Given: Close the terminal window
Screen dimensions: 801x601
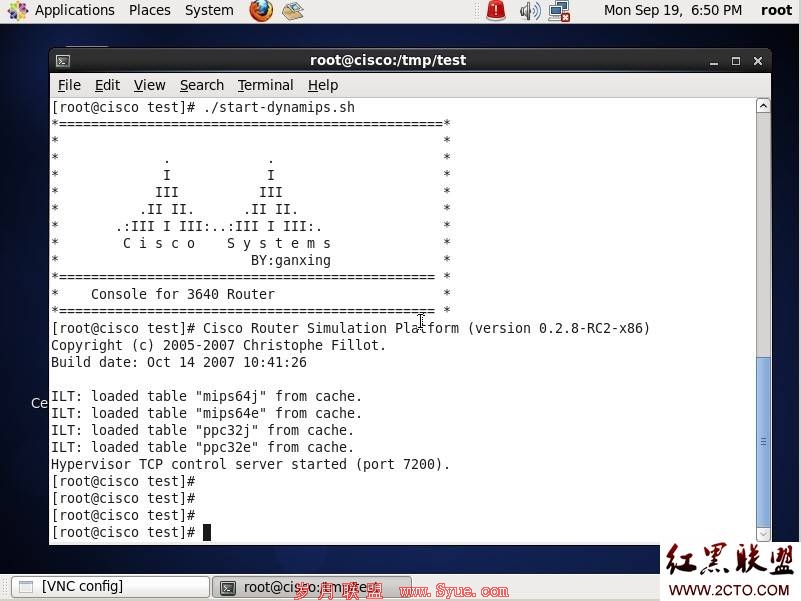Looking at the screenshot, I should pos(758,61).
